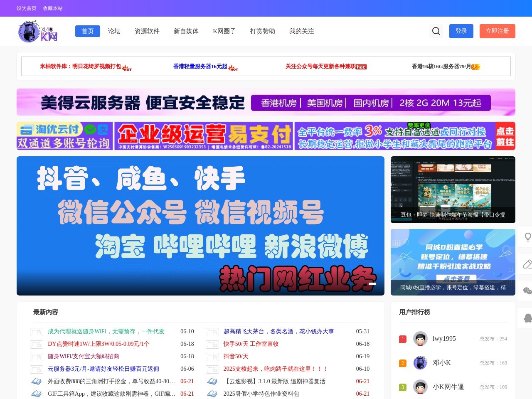Click the username 小K网牛逼

point(448,387)
